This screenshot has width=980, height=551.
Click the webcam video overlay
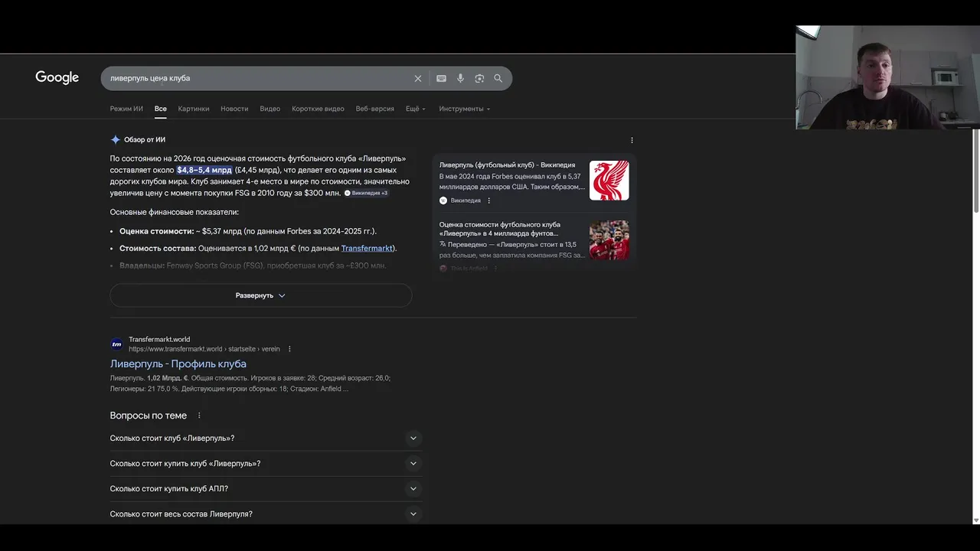[887, 77]
